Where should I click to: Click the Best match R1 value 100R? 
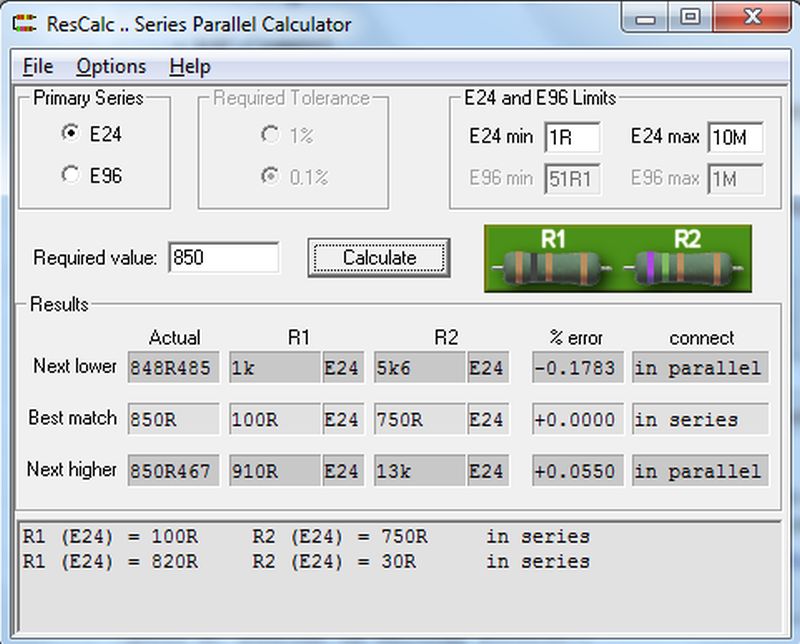[274, 419]
